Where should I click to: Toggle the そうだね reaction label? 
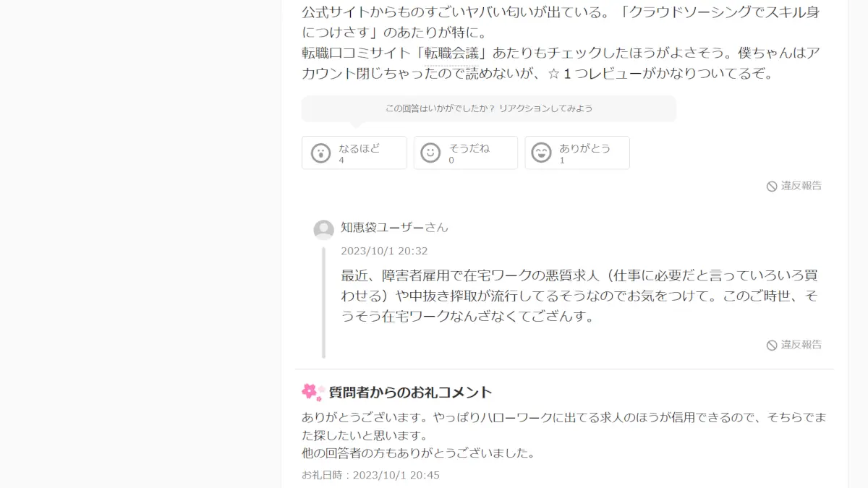[x=469, y=148]
